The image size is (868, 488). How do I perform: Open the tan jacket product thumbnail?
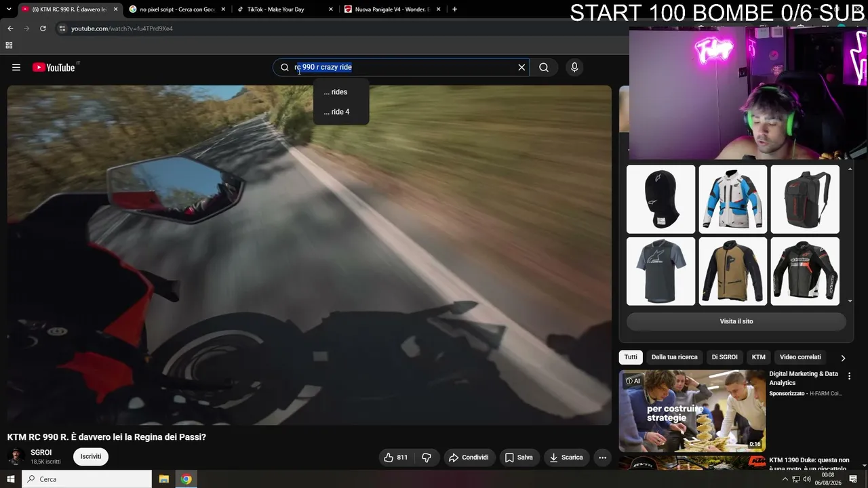pyautogui.click(x=733, y=271)
